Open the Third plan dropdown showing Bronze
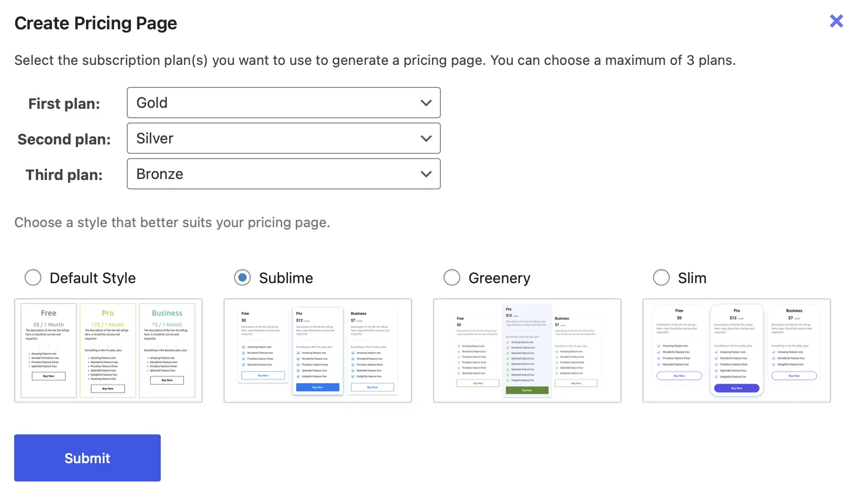Viewport: 864px width, 504px height. pos(284,174)
